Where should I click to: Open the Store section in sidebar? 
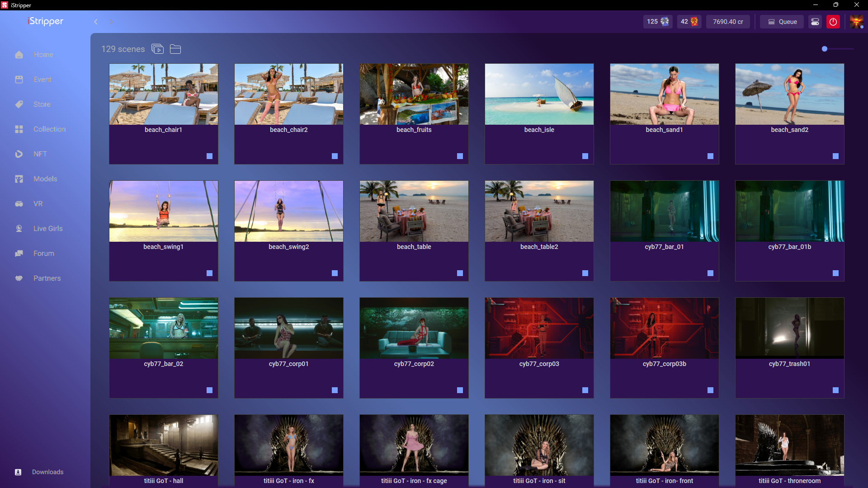42,104
